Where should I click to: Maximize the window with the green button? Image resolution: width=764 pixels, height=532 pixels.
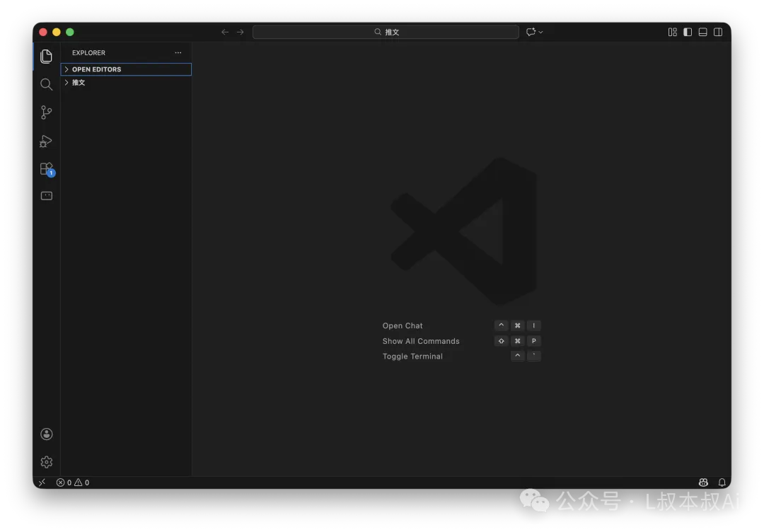(x=69, y=32)
